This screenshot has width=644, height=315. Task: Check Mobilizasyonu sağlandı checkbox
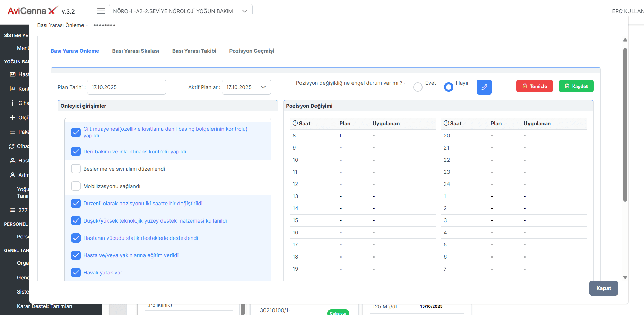pyautogui.click(x=76, y=186)
